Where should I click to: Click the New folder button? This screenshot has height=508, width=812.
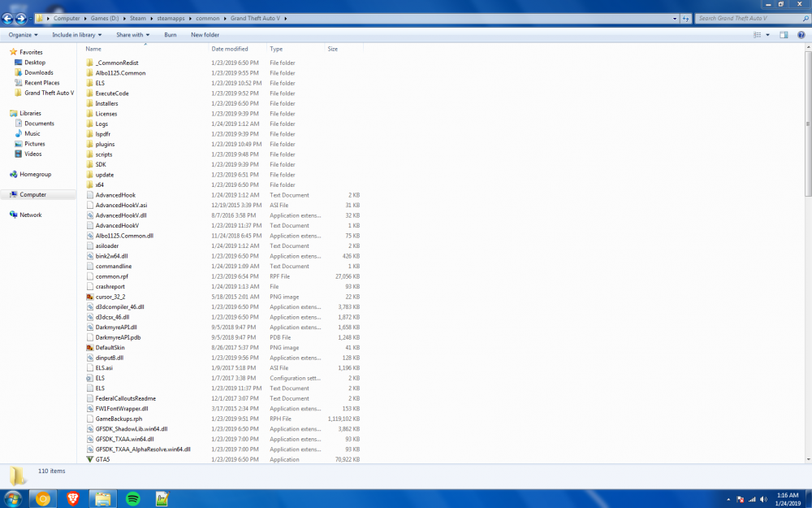[205, 35]
